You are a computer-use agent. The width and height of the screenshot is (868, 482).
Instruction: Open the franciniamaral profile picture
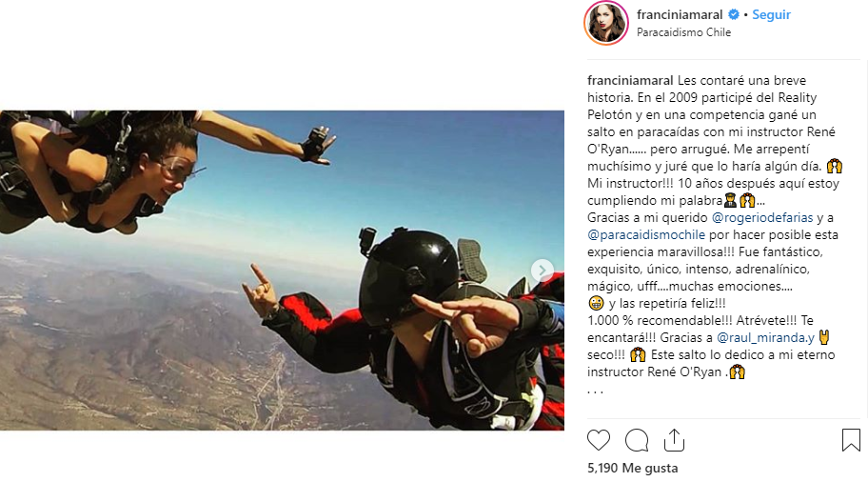pyautogui.click(x=606, y=23)
